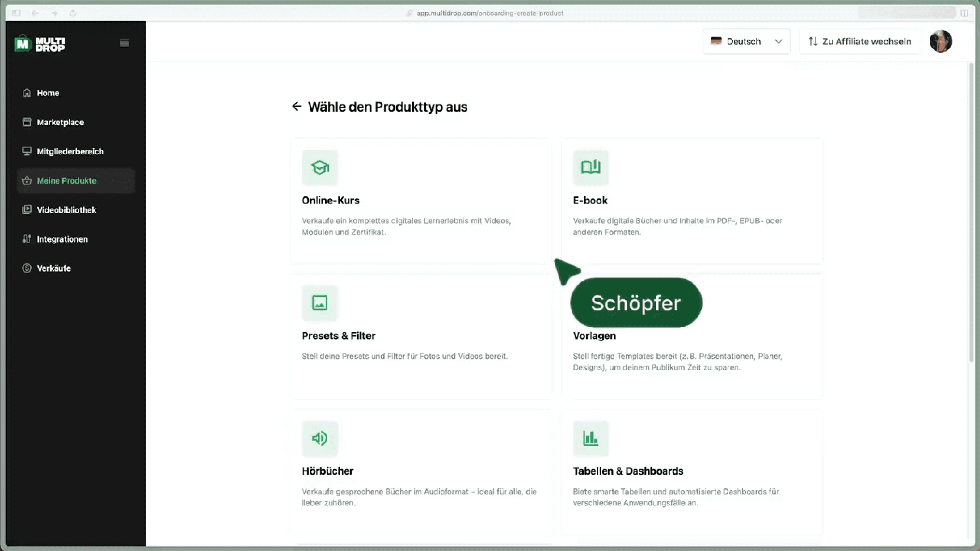Image resolution: width=980 pixels, height=551 pixels.
Task: Open the Deutsch language dropdown
Action: click(x=743, y=41)
